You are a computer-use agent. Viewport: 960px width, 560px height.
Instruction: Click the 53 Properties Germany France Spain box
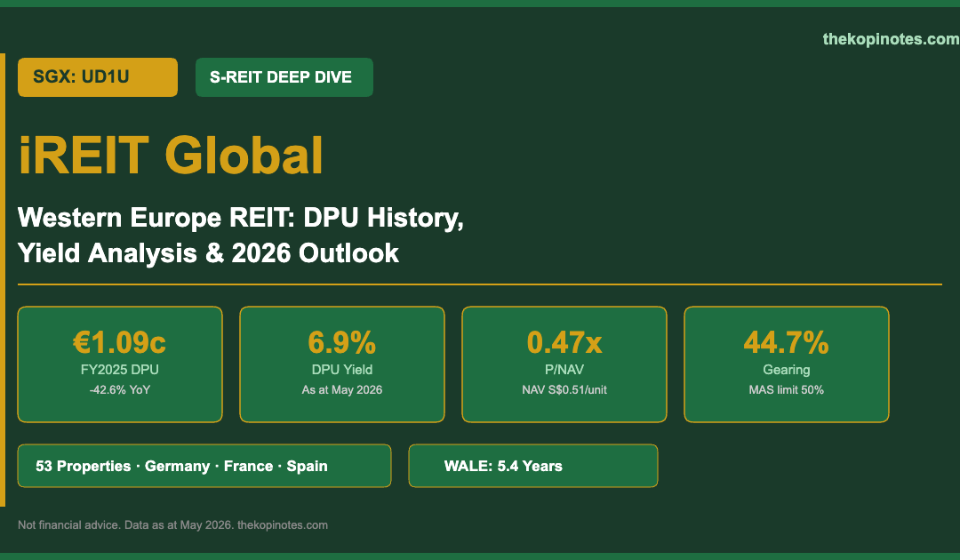204,466
